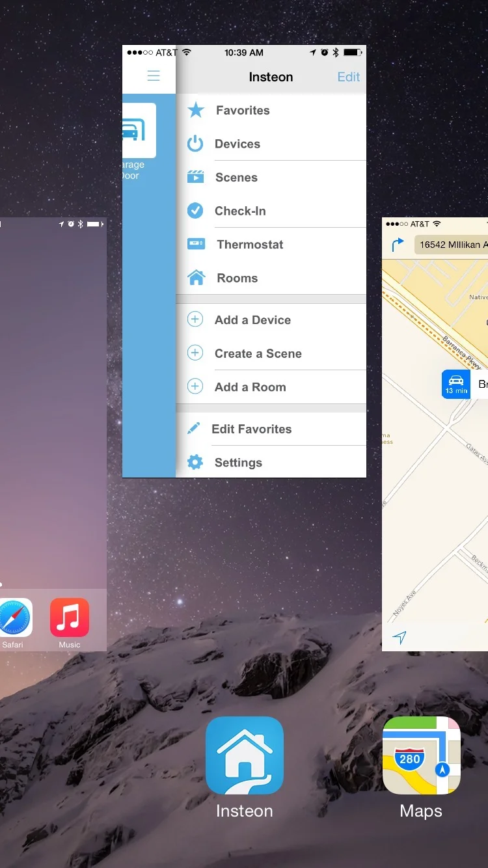Select the Devices menu item
488x868 pixels.
[x=271, y=144]
